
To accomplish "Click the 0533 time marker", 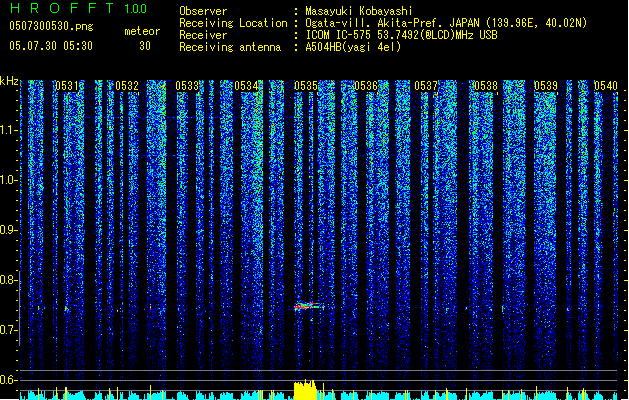I will pyautogui.click(x=187, y=86).
